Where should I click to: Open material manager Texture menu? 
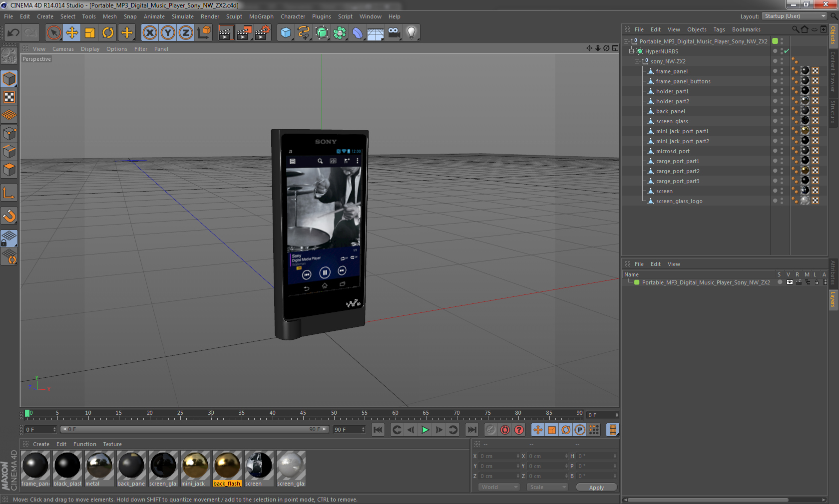coord(112,444)
